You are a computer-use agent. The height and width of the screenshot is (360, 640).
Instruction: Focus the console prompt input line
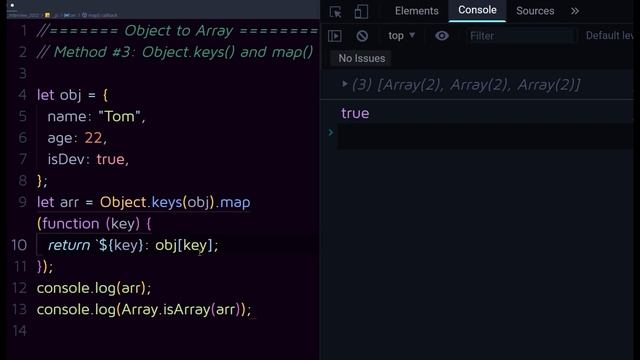485,136
